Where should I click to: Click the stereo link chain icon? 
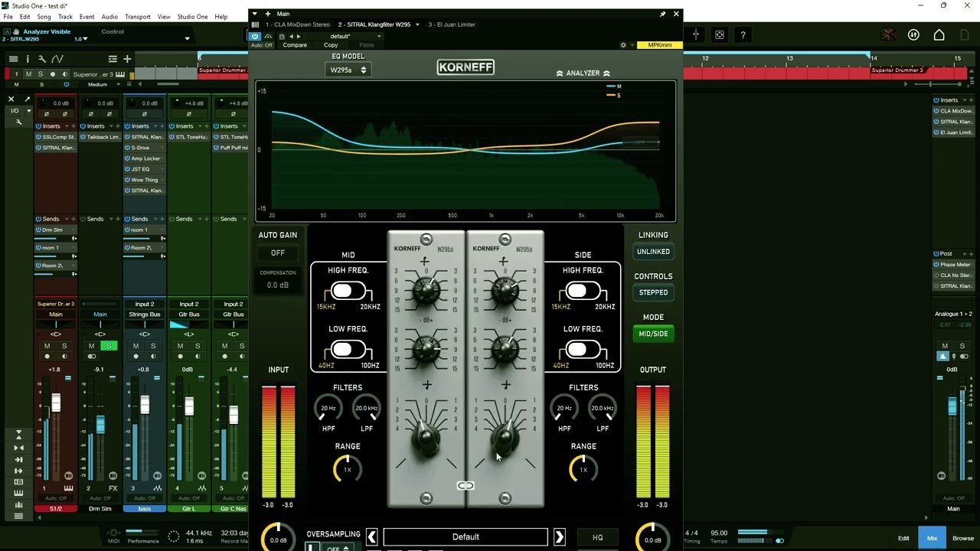tap(465, 486)
